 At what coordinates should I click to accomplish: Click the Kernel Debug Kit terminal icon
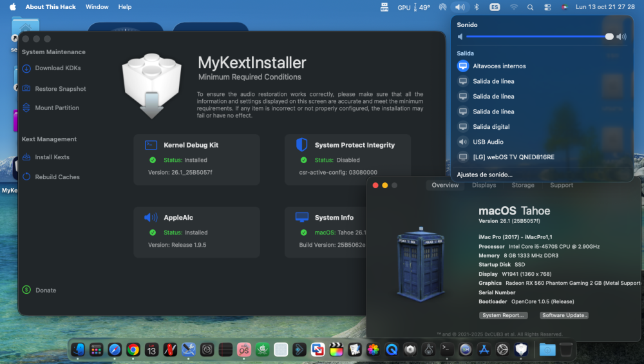pyautogui.click(x=151, y=145)
